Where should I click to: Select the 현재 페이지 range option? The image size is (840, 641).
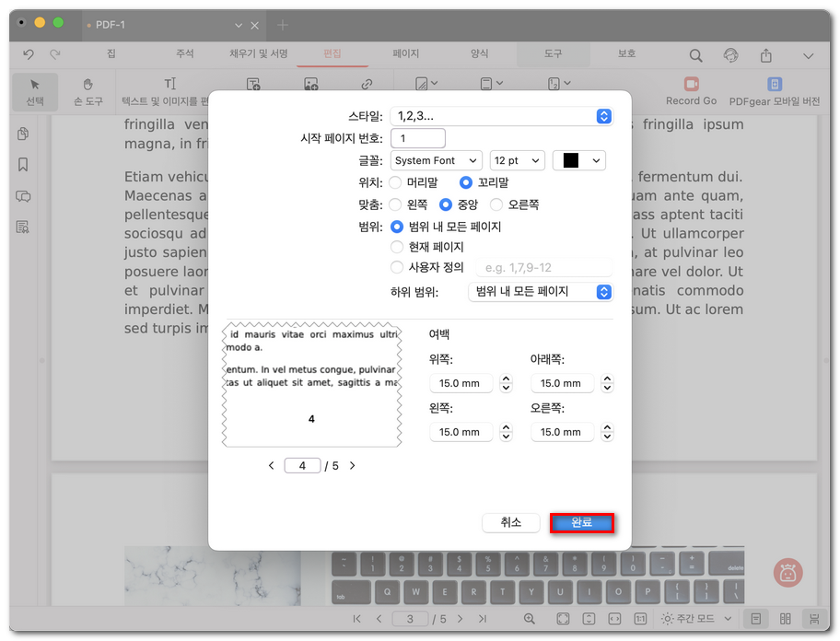[397, 247]
